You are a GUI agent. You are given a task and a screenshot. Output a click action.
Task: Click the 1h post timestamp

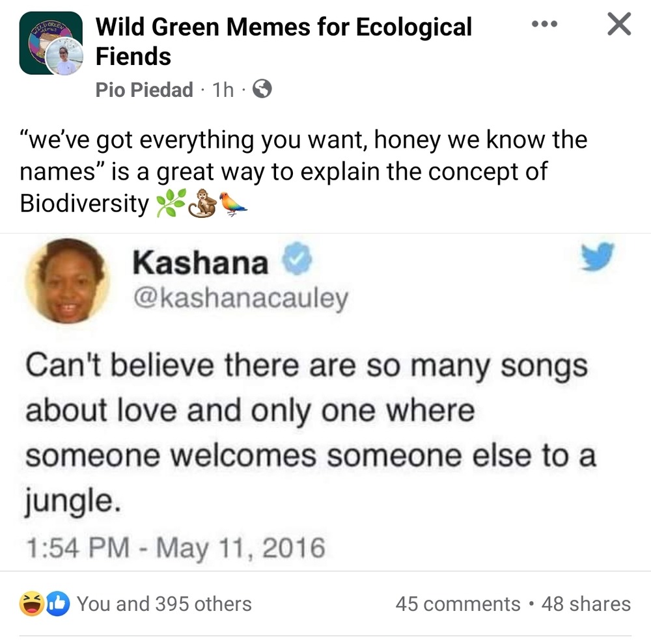click(x=223, y=90)
